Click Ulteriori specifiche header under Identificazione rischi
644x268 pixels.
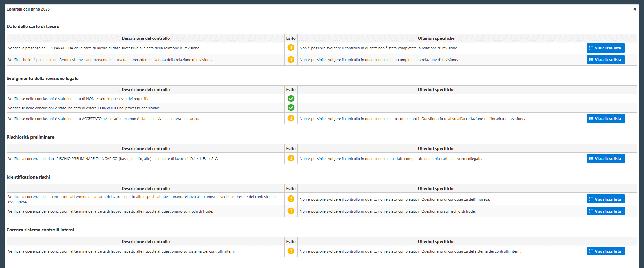436,189
